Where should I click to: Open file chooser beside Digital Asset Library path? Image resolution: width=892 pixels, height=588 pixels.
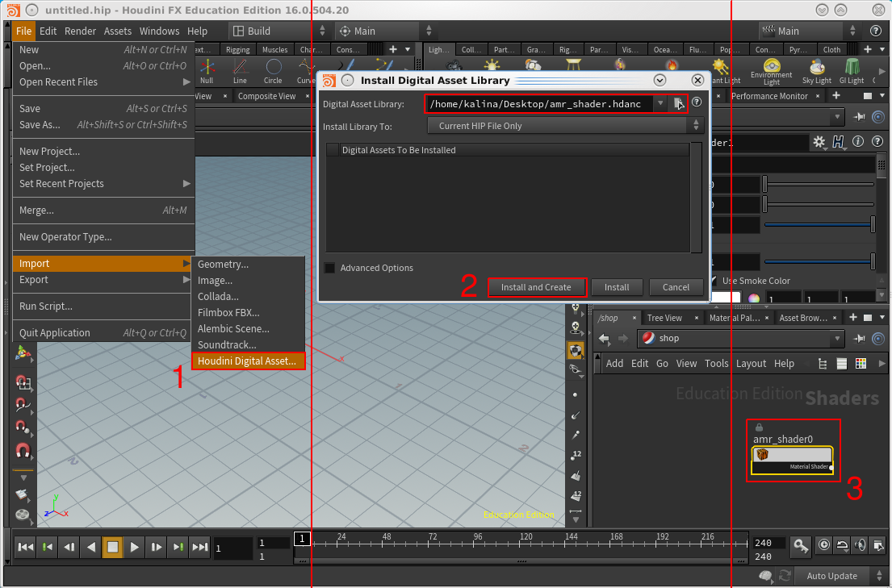coord(679,103)
